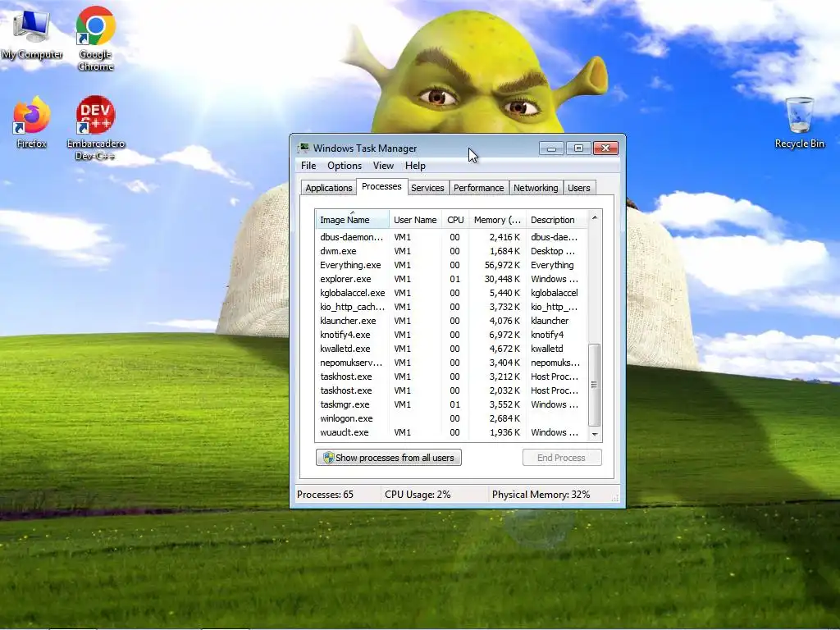Click the Task Manager resize grip corner

tap(615, 498)
